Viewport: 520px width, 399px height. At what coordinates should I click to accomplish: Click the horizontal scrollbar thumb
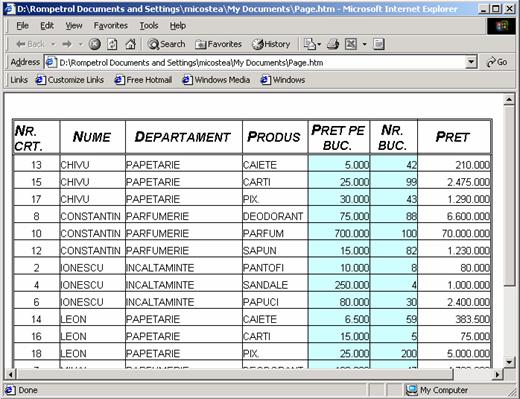tap(235, 374)
